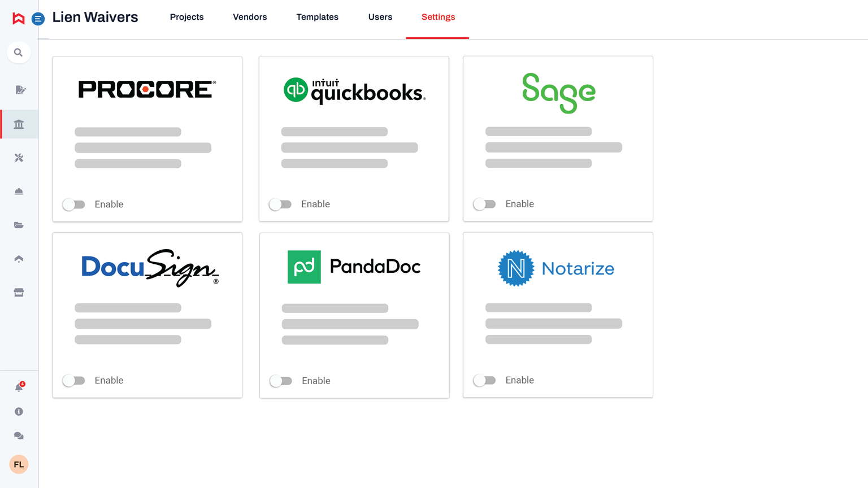868x488 pixels.
Task: Enable the Sage integration toggle
Action: tap(484, 204)
